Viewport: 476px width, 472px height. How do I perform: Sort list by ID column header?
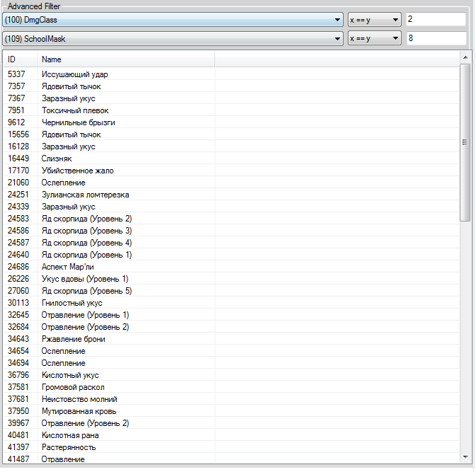[20, 59]
